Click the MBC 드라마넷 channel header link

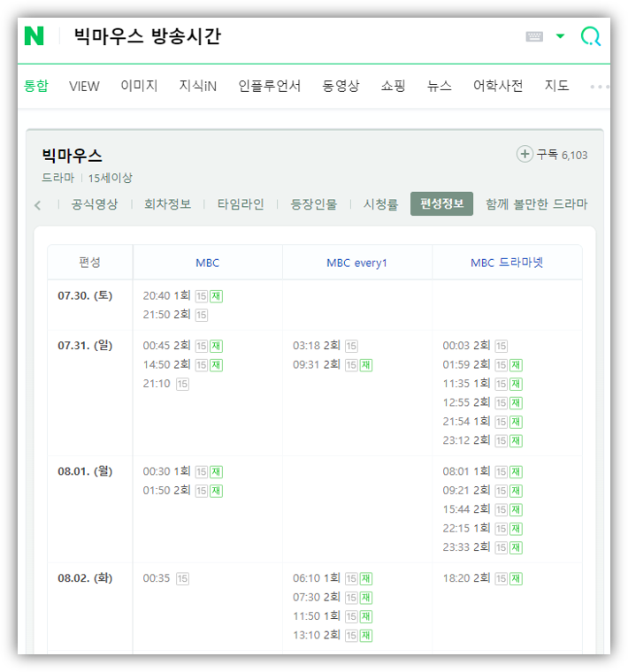(x=507, y=263)
